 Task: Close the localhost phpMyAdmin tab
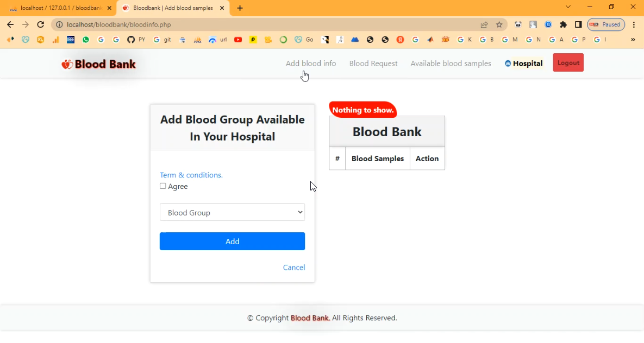pos(109,8)
